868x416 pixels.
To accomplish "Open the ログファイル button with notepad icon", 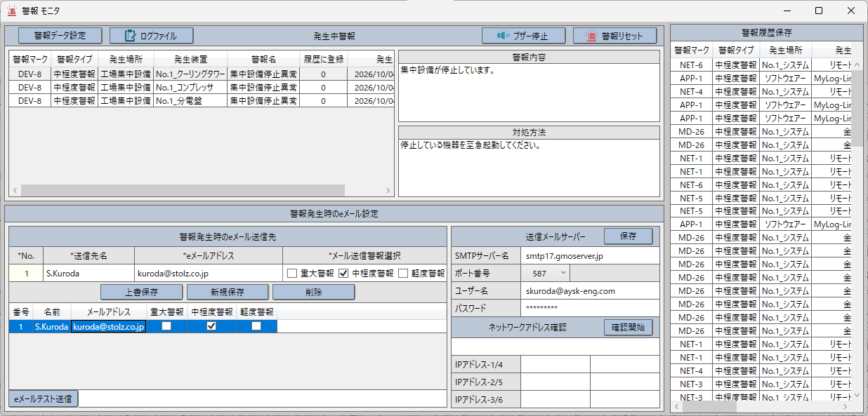I will (x=151, y=36).
